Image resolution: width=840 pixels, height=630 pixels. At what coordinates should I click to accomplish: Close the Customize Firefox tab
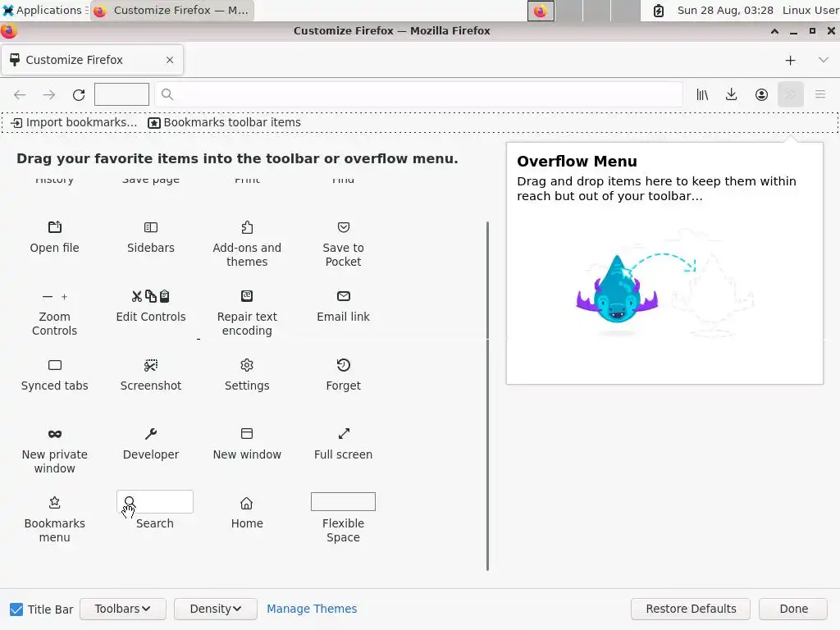[170, 60]
